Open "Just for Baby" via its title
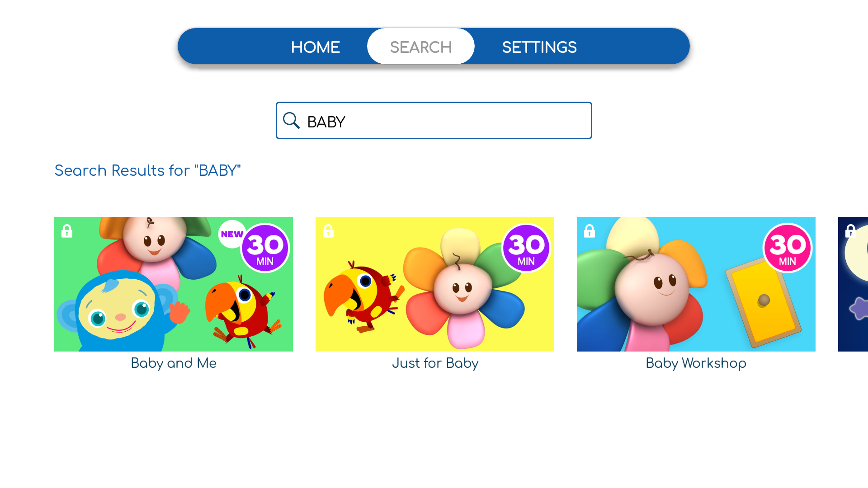Screen dimensions: 868x488 pyautogui.click(x=434, y=363)
